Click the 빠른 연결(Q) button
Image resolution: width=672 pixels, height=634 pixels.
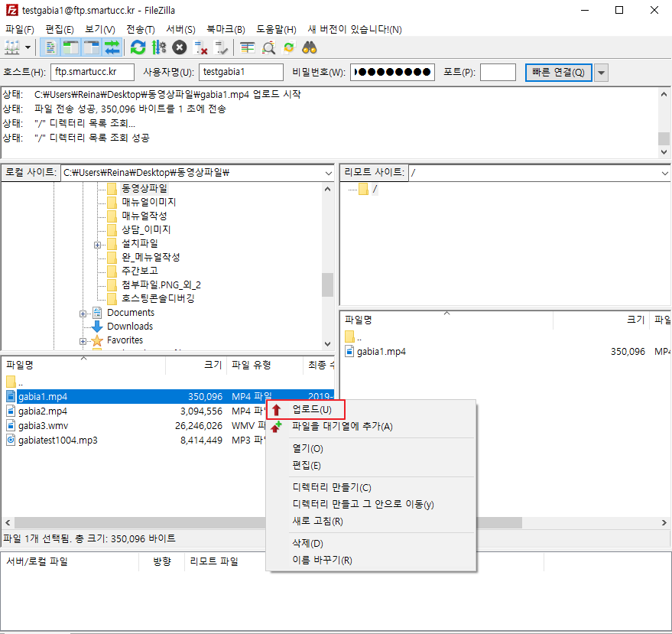558,73
